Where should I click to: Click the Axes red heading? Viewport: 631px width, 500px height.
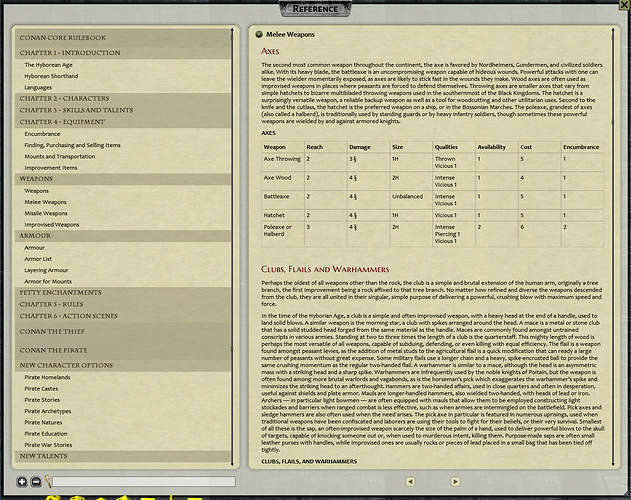270,51
